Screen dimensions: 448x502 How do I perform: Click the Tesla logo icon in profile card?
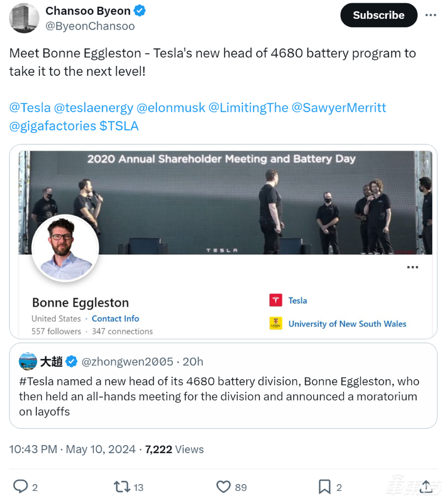point(276,301)
